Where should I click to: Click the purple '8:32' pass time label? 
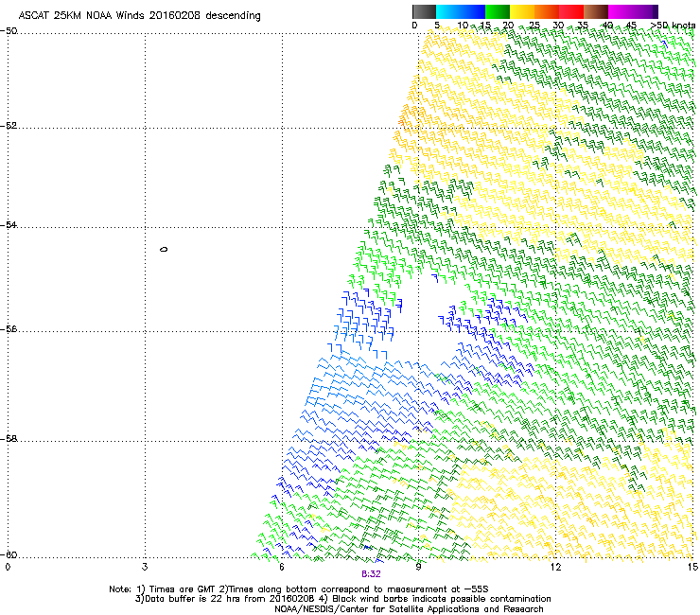point(371,574)
